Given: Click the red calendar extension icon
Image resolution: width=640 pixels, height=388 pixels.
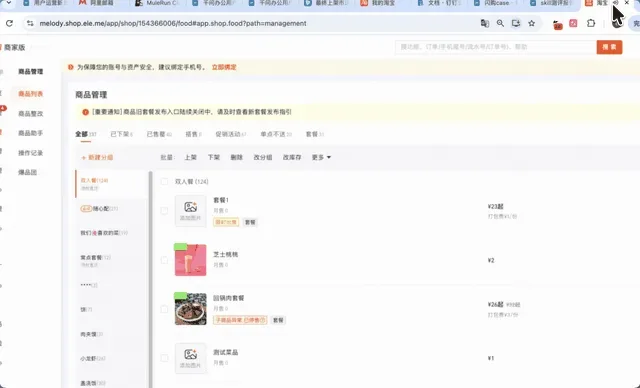Looking at the screenshot, I should click(x=558, y=25).
